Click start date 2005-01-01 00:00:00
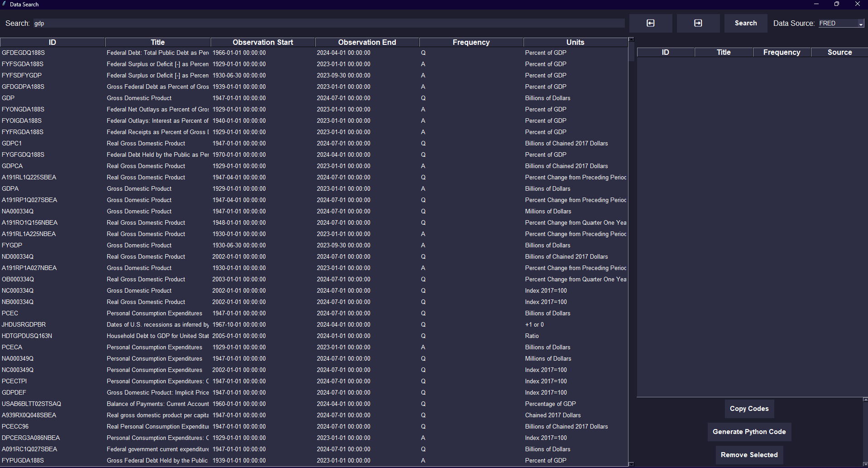Screen dimensions: 868x468 (239, 336)
